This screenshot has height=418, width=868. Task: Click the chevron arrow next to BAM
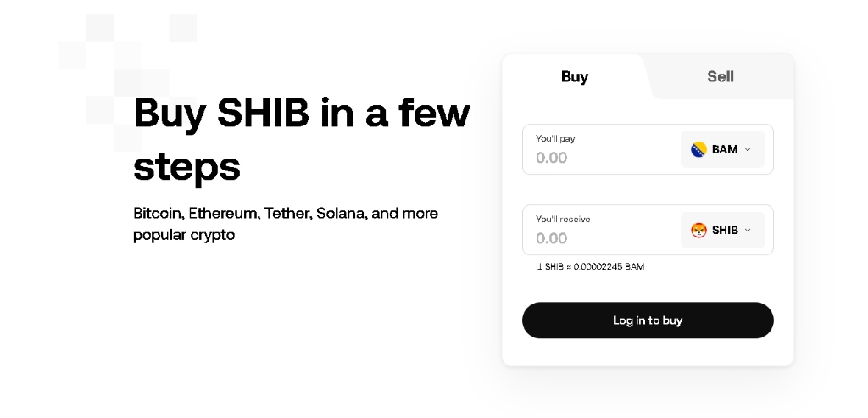click(748, 149)
